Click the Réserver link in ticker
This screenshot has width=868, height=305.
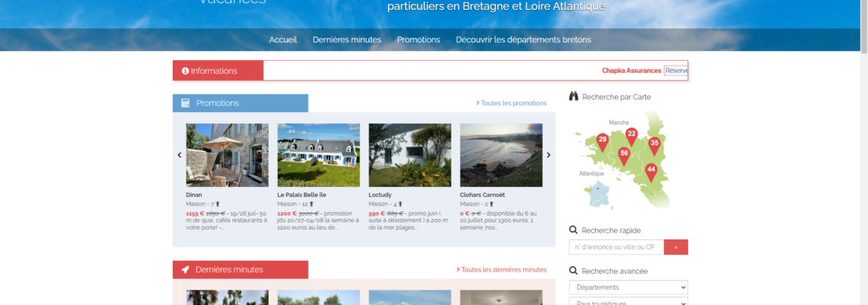(676, 71)
